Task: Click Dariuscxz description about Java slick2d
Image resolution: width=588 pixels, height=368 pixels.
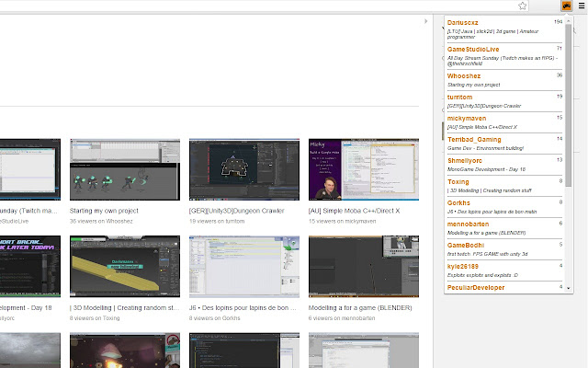Action: 492,34
